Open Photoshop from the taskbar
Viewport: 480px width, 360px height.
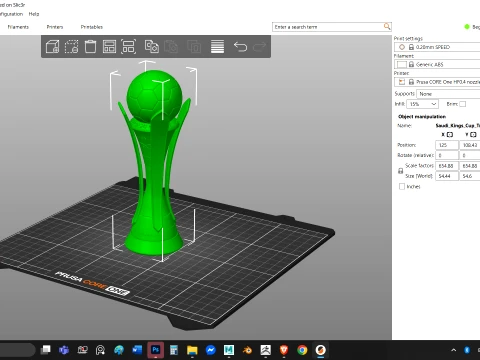click(x=155, y=350)
